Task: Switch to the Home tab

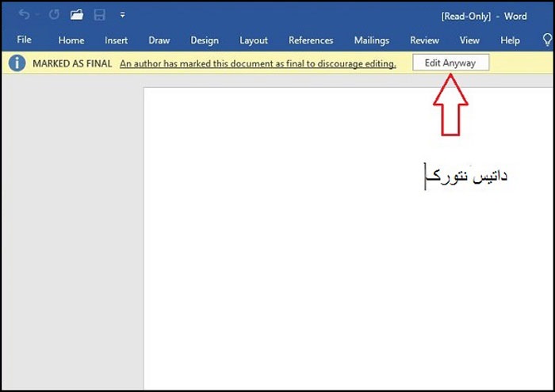Action: click(71, 40)
